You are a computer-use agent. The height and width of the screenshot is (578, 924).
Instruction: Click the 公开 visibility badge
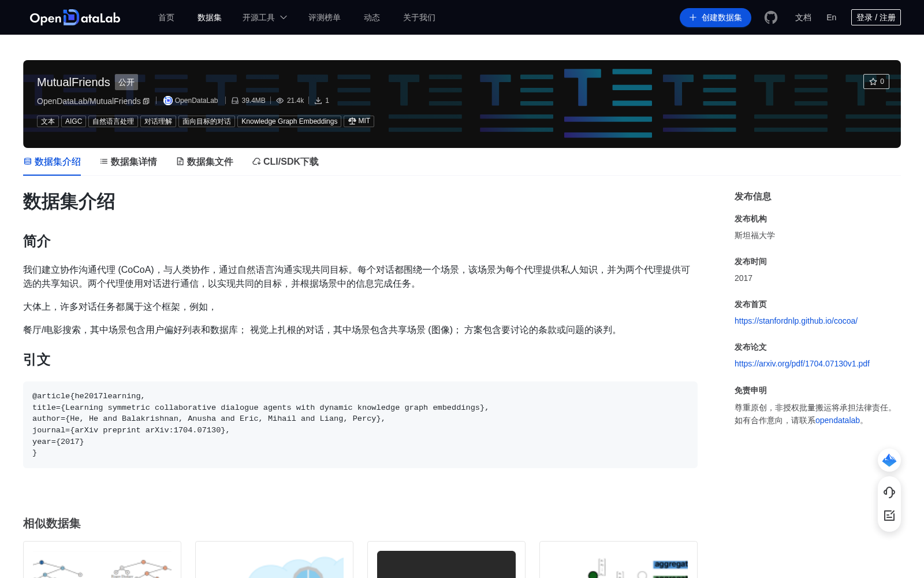(126, 82)
